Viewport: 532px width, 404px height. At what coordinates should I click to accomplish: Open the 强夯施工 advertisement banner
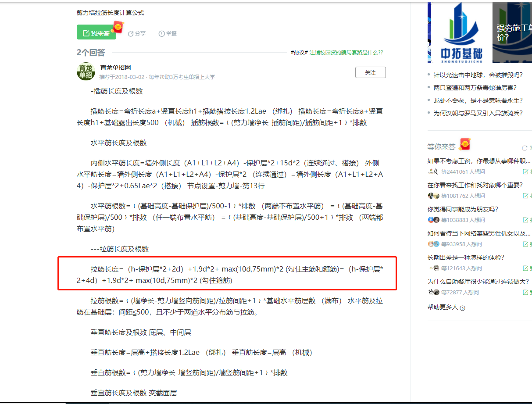512,32
